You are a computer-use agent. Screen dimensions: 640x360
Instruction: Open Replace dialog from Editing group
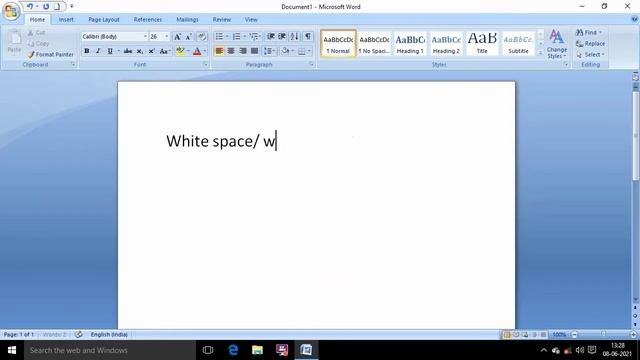590,44
